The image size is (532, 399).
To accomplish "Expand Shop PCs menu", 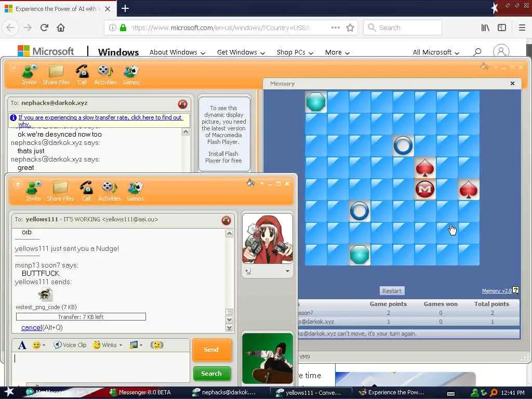I will [295, 52].
